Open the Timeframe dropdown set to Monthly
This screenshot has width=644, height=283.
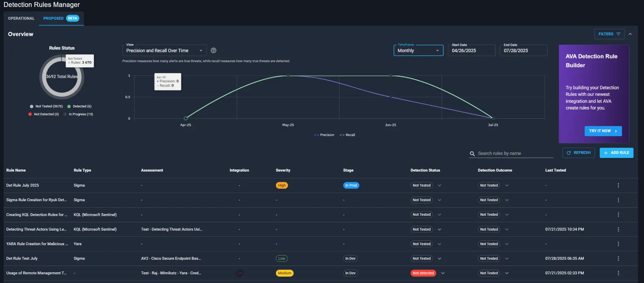point(418,50)
